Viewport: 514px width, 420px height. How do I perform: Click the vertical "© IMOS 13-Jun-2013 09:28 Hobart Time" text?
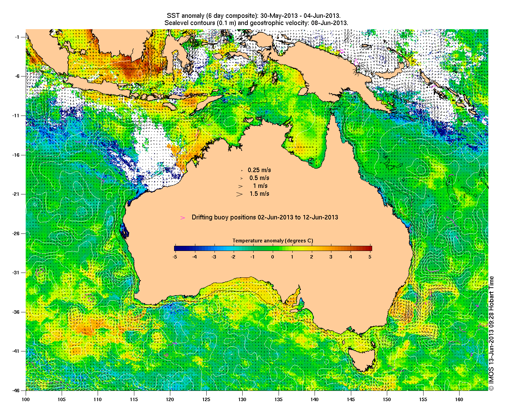491,333
